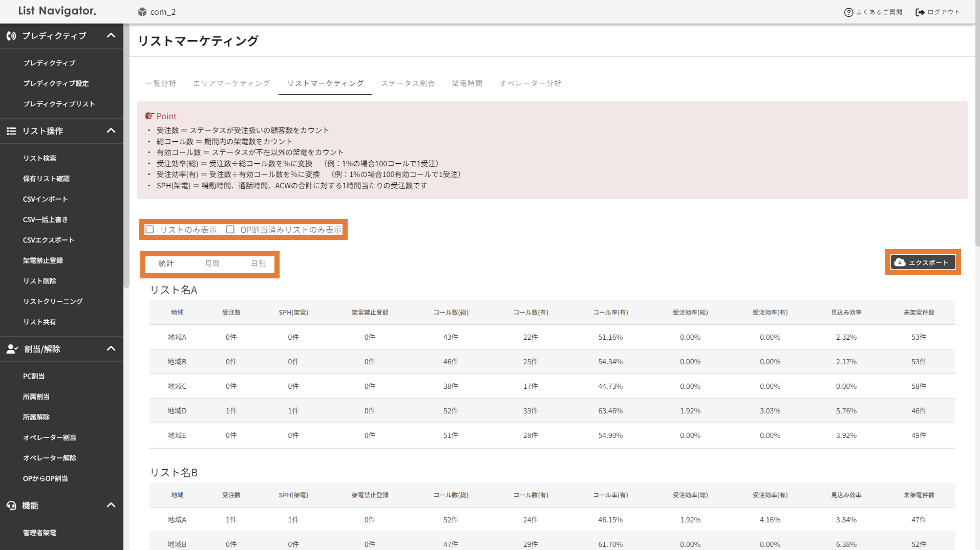Click the cloud download icon on export button
980x550 pixels.
pyautogui.click(x=900, y=262)
